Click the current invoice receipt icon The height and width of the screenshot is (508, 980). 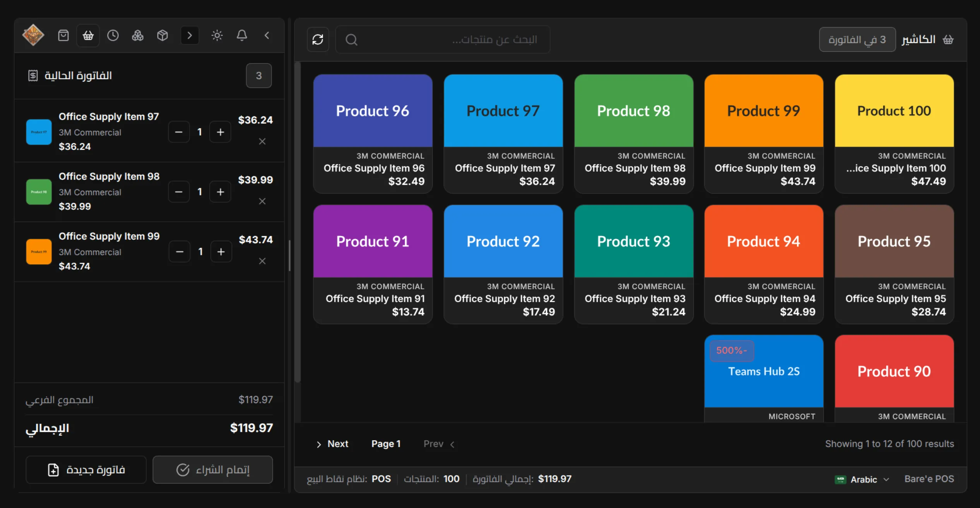33,75
